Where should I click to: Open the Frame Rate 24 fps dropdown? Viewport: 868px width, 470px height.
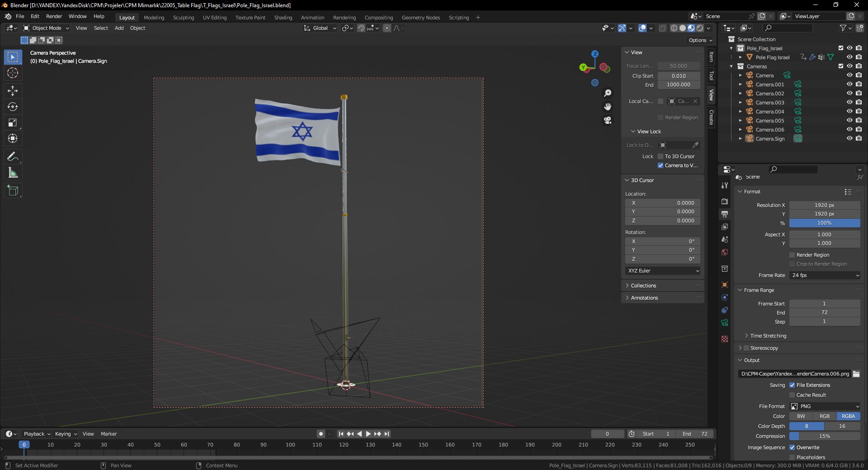click(825, 275)
